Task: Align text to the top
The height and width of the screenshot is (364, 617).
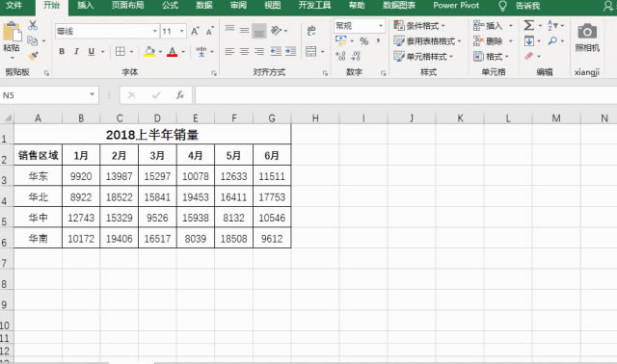Action: [x=229, y=29]
